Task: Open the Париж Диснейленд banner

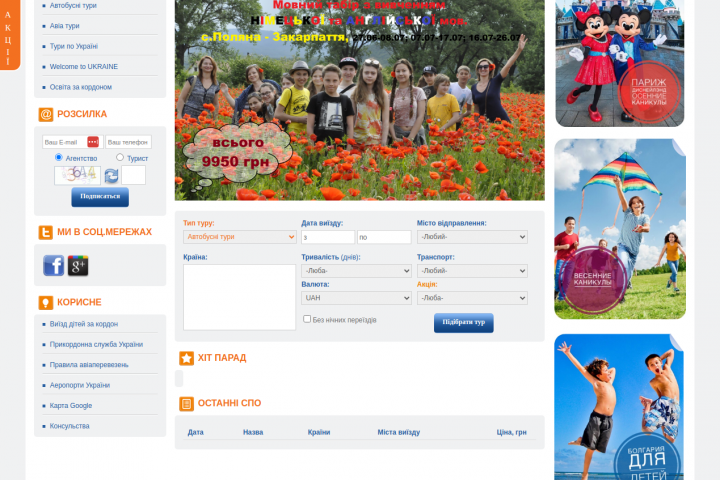Action: pos(620,63)
